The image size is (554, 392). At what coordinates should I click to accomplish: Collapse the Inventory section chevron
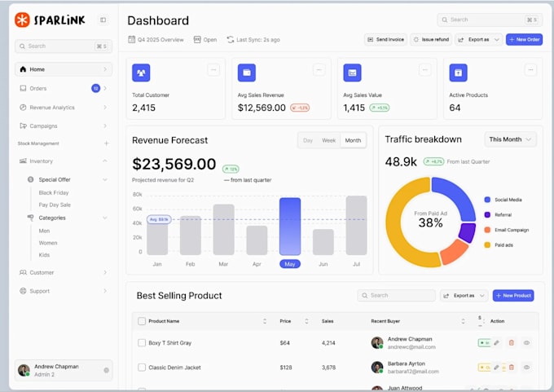[x=105, y=161]
